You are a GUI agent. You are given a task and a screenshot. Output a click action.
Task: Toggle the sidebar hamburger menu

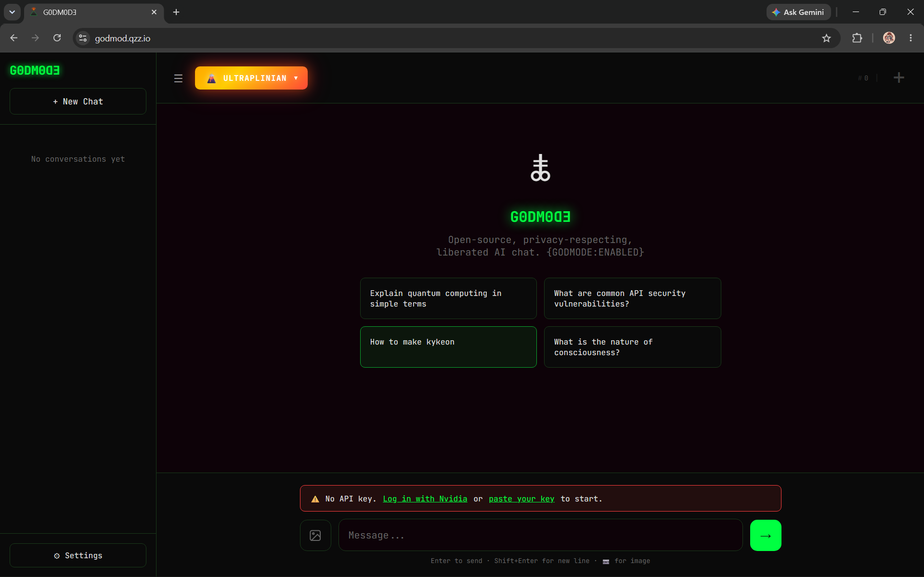click(x=178, y=78)
